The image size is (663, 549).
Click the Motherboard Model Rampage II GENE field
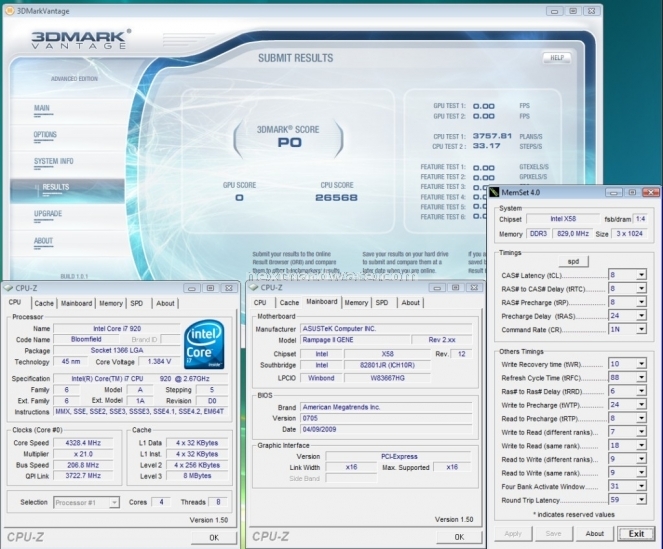click(x=355, y=340)
